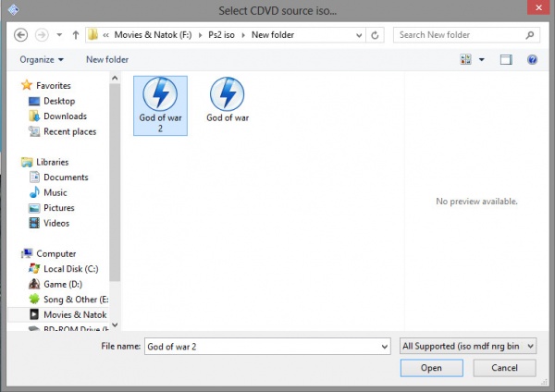The width and height of the screenshot is (555, 392).
Task: Open the Documents library
Action: pyautogui.click(x=66, y=178)
